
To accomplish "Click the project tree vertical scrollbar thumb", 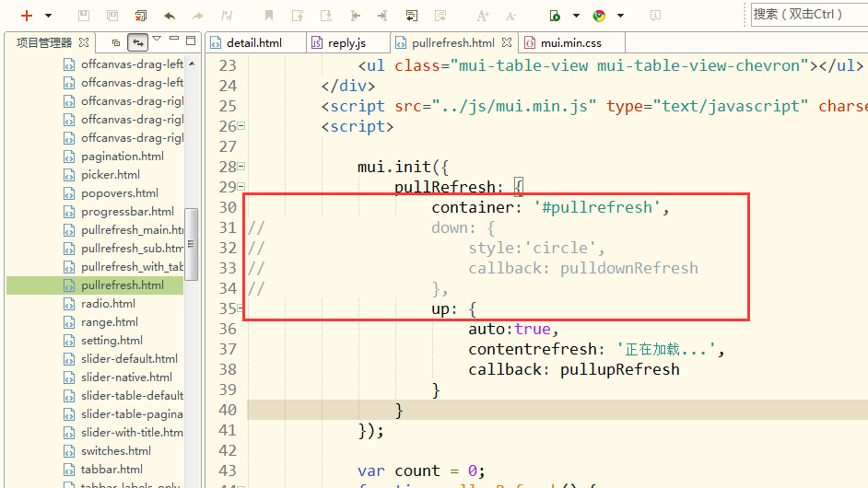I will 192,244.
